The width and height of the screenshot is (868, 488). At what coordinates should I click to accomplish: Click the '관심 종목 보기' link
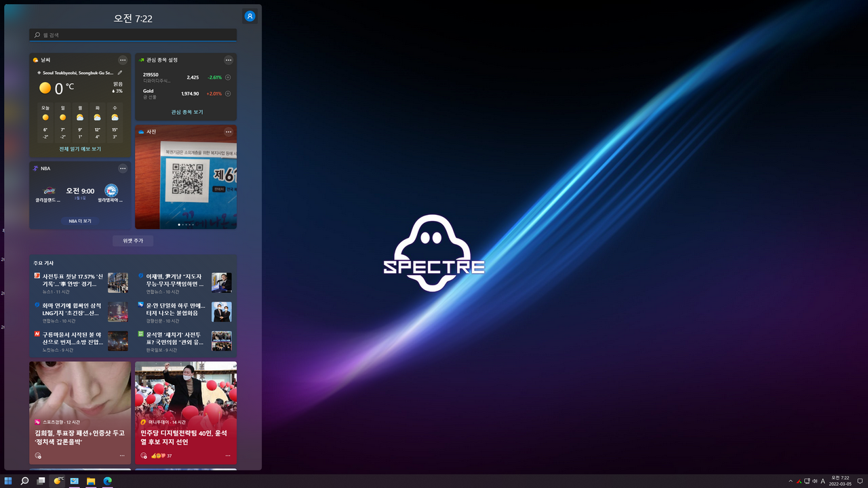coord(186,112)
